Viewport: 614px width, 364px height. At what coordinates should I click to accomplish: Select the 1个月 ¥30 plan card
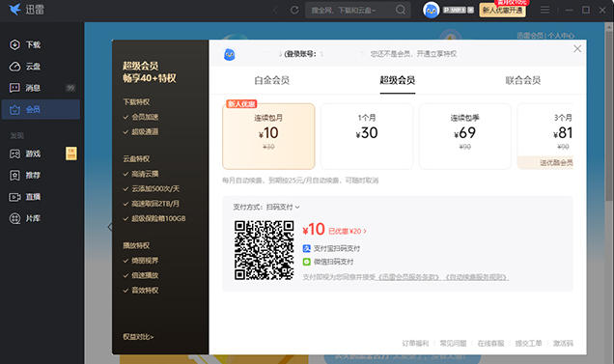367,136
